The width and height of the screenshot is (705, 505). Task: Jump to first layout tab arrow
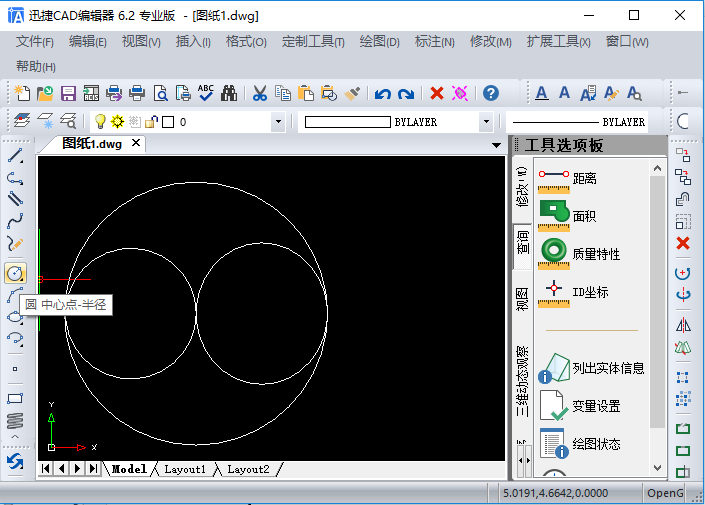coord(45,469)
